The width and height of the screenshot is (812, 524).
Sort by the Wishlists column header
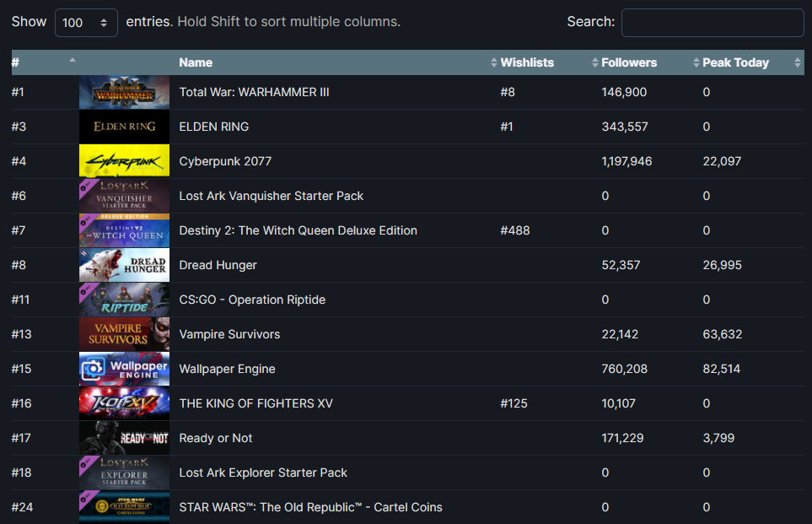[527, 62]
